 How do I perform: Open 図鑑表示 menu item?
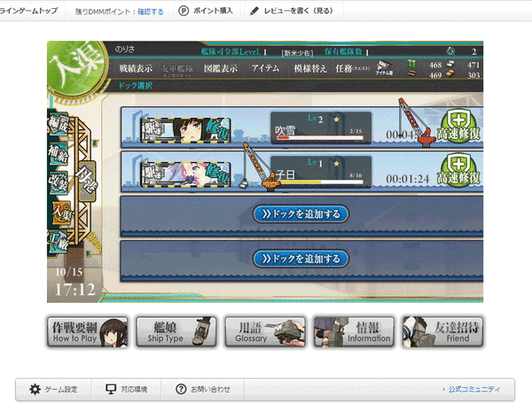tap(221, 68)
